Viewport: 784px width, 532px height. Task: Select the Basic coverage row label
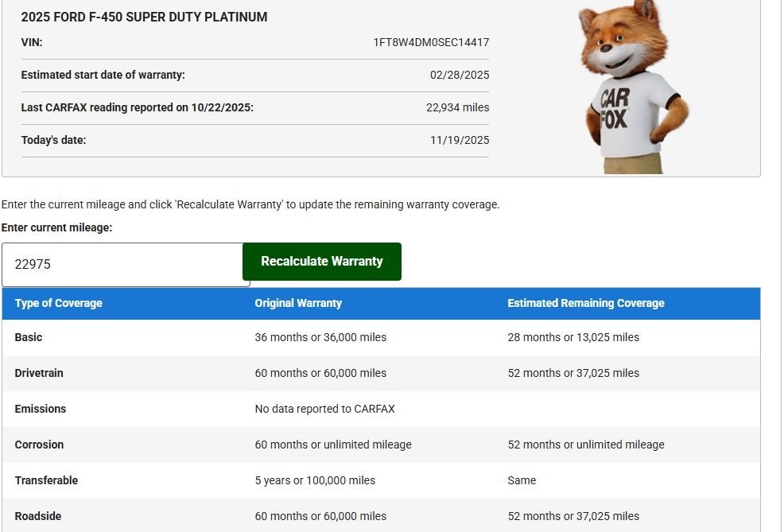[29, 337]
